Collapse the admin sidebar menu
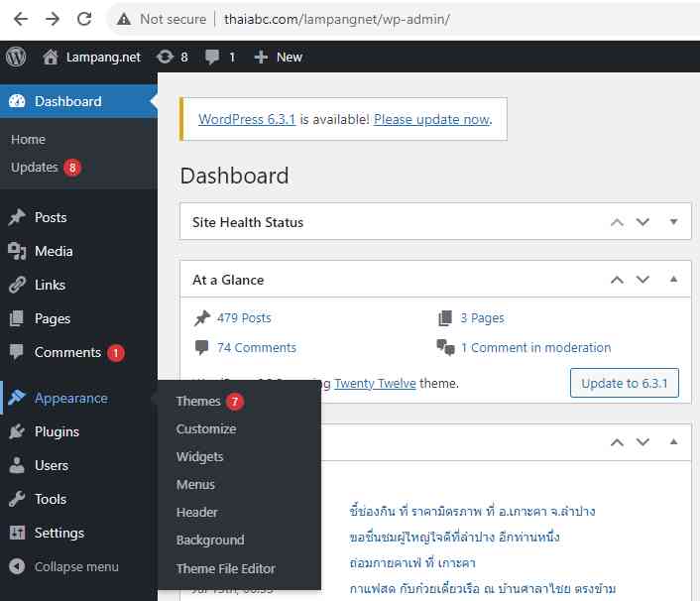Screen dimensions: 700x601 pyautogui.click(x=65, y=566)
